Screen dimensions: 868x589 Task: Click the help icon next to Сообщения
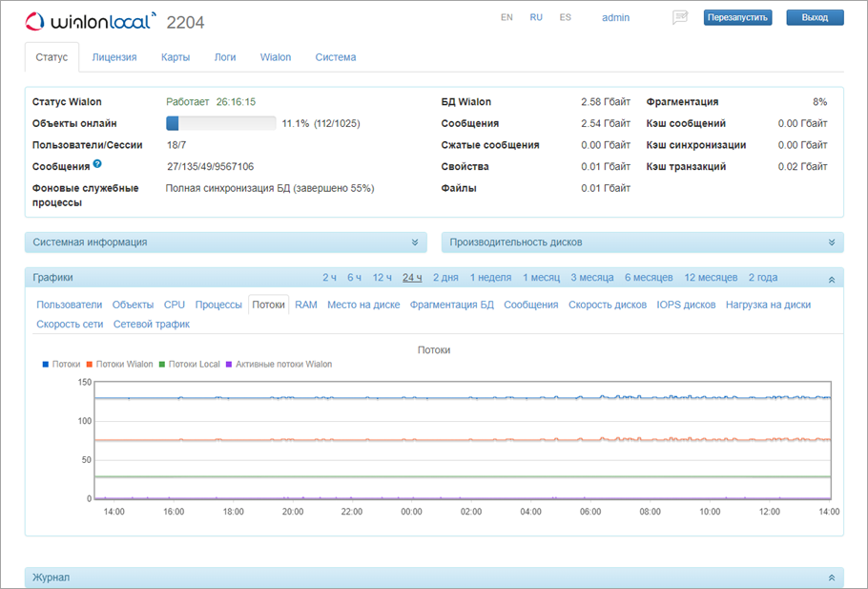pyautogui.click(x=97, y=165)
